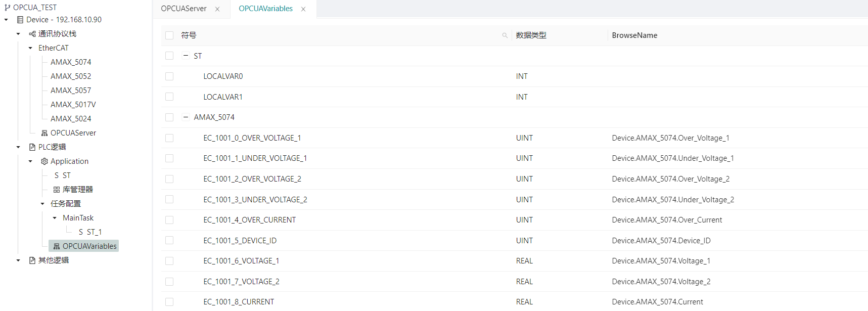Click the Device icon for 192.168.10.90
Viewport: 868px width, 311px height.
coord(20,20)
